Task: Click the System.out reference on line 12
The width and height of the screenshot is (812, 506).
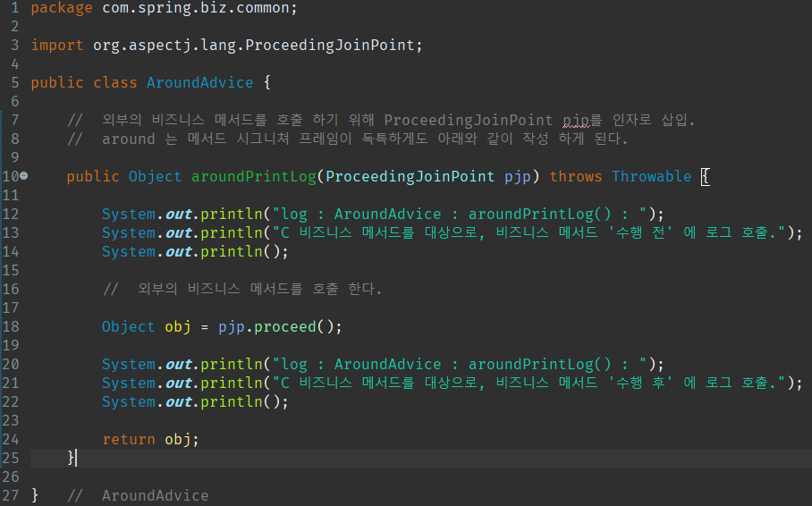Action: tap(147, 214)
